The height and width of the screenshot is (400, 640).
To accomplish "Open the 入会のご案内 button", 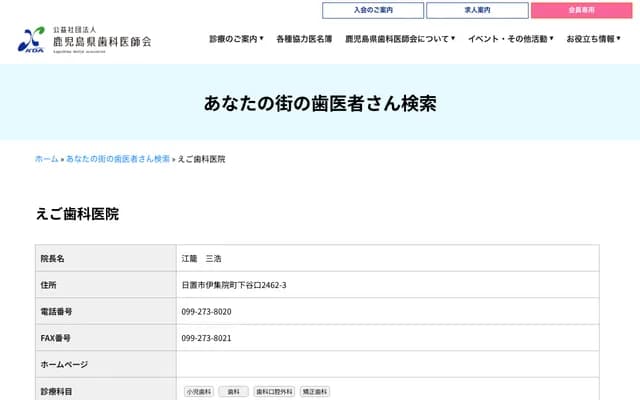I will pos(373,10).
